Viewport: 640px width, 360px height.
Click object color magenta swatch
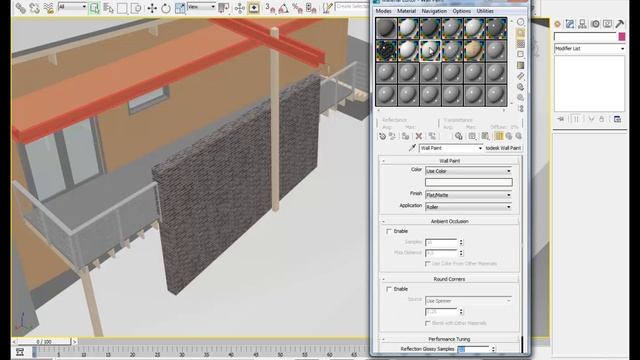click(622, 37)
